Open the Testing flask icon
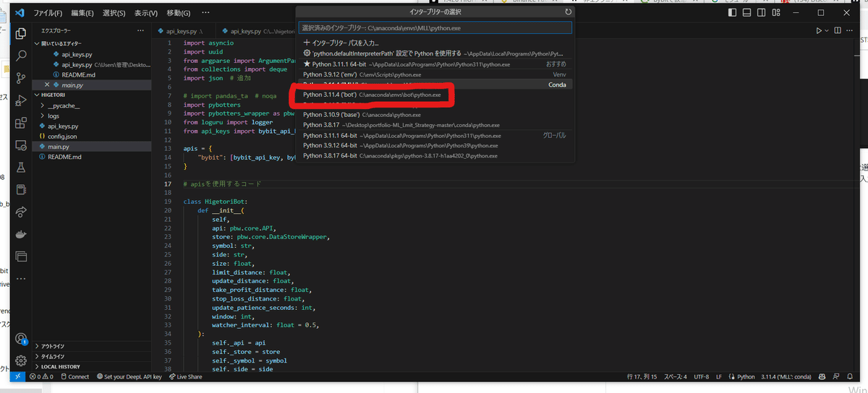Viewport: 868px width, 393px height. (21, 167)
